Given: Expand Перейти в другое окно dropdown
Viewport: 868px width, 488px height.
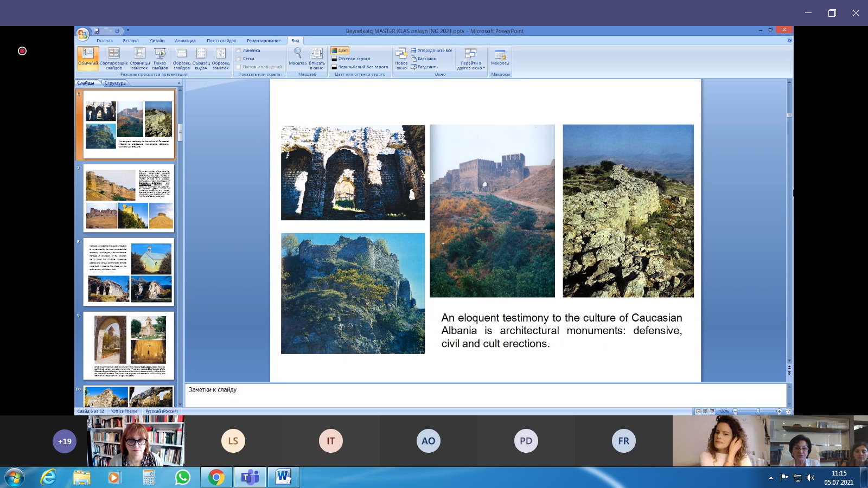Looking at the screenshot, I should click(x=470, y=59).
